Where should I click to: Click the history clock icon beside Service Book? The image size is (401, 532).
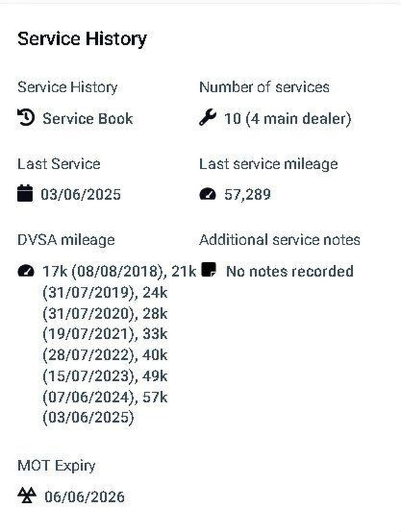tap(26, 118)
